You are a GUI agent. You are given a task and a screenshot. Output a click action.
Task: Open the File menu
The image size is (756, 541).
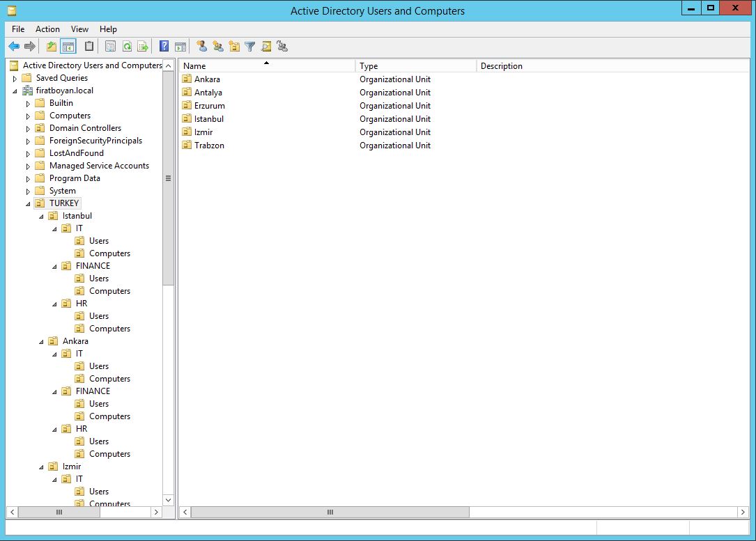click(x=18, y=29)
